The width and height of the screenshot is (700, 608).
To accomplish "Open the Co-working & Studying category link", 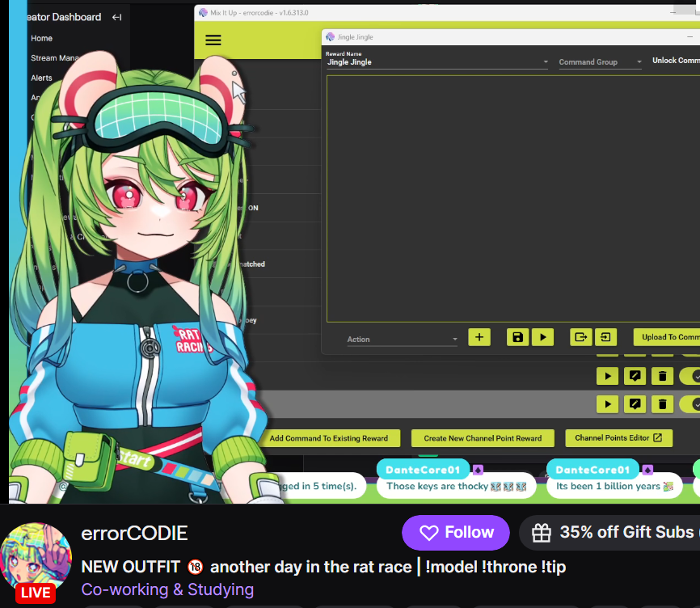I will [167, 589].
